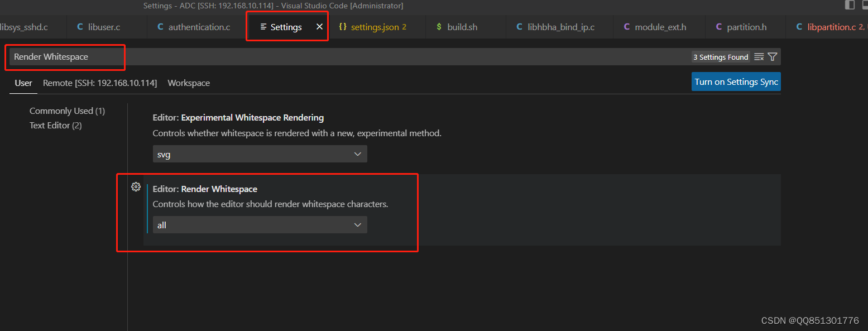Clear the settings search input using the icon
This screenshot has height=331, width=868.
(759, 56)
